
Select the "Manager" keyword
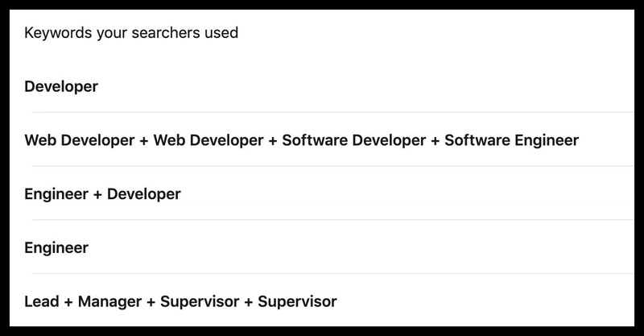[x=109, y=301]
